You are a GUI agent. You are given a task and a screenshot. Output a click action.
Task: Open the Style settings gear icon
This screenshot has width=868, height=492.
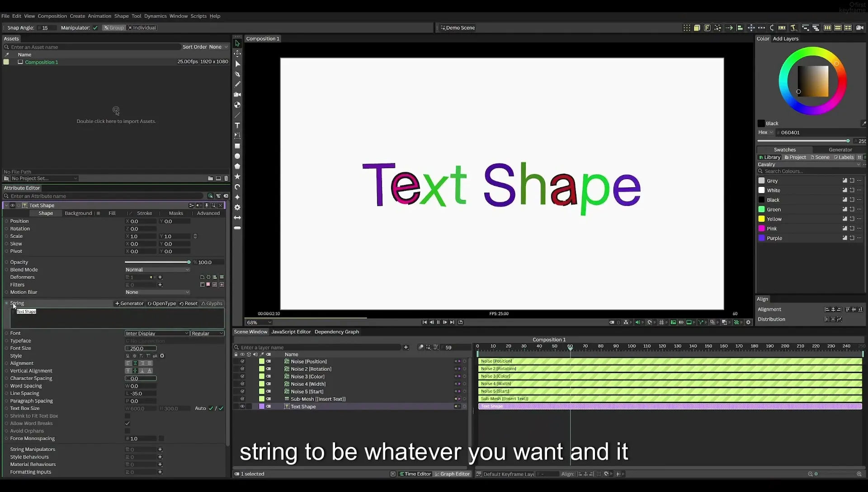(162, 356)
